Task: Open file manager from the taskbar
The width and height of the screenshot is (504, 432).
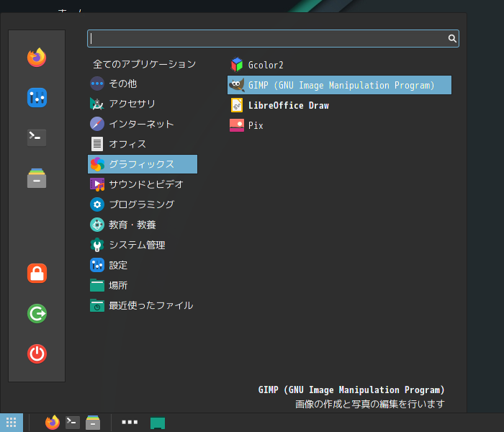Action: [93, 423]
